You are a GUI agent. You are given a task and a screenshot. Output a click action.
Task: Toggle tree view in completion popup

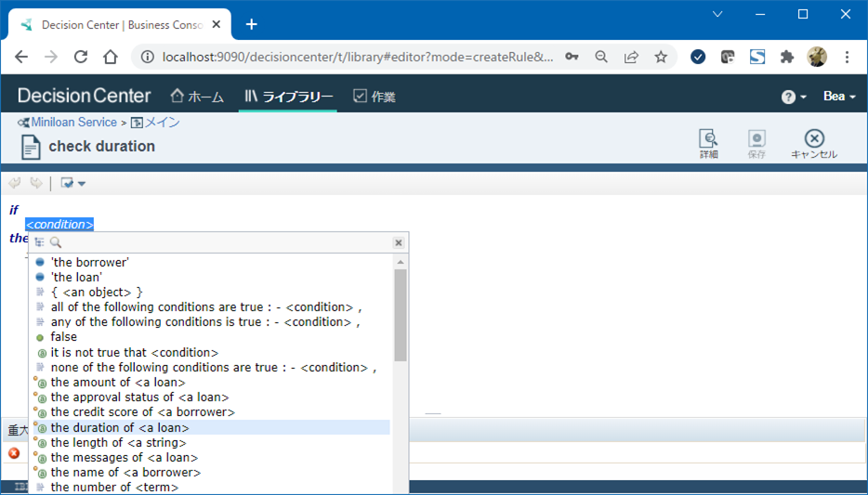point(39,242)
